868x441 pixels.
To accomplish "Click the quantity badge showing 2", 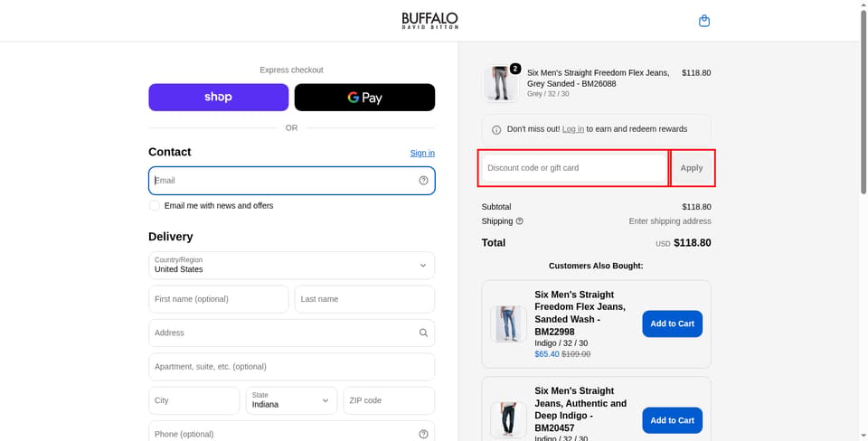I will coord(515,69).
